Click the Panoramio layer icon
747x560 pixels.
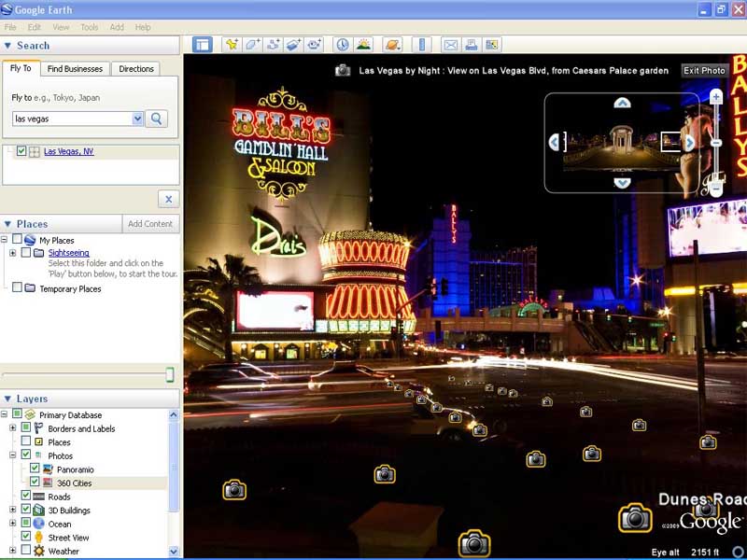[x=48, y=469]
